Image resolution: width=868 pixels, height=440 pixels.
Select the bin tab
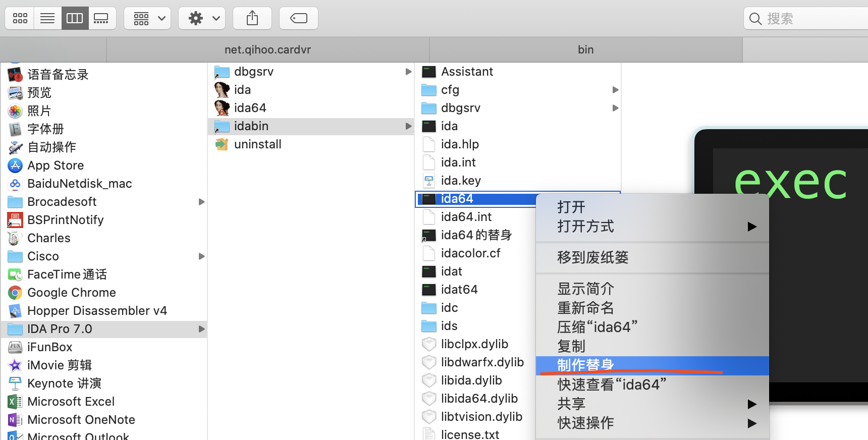585,49
